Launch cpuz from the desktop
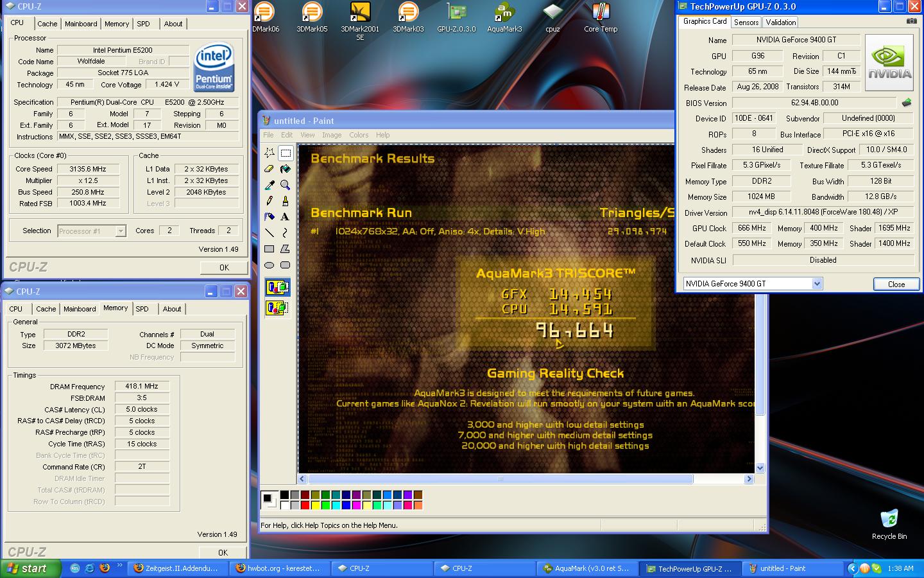 click(552, 17)
